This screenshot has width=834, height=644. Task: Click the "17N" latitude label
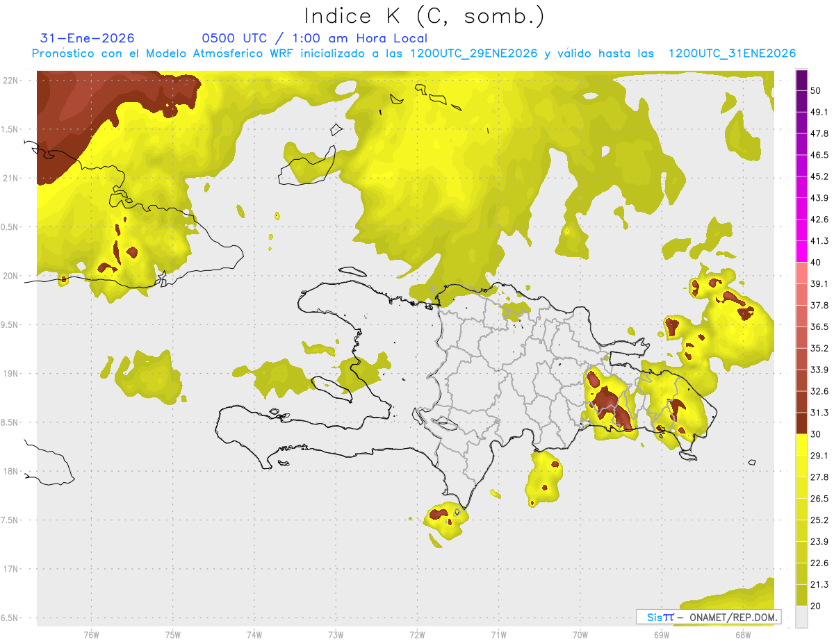tap(11, 569)
